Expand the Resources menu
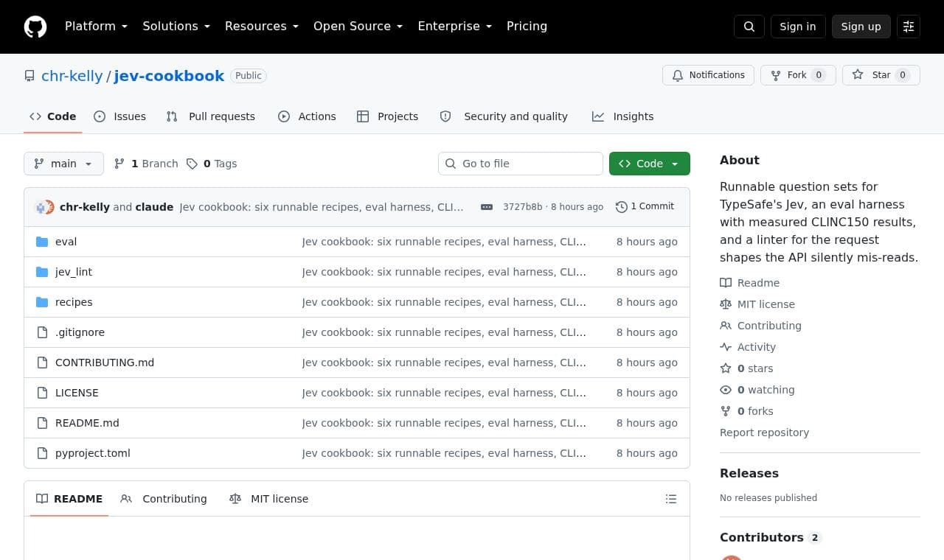This screenshot has width=944, height=560. point(262,27)
